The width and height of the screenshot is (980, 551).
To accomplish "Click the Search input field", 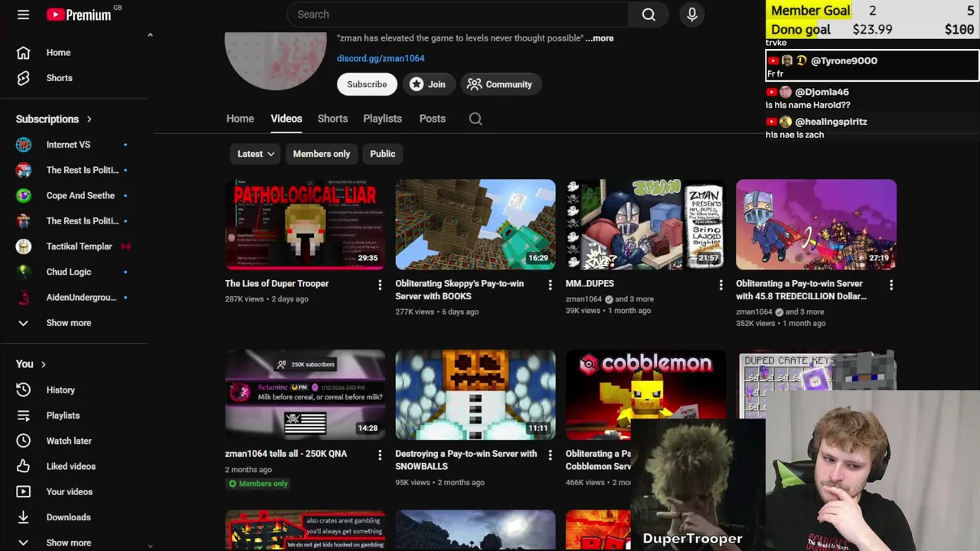I will 458,15.
